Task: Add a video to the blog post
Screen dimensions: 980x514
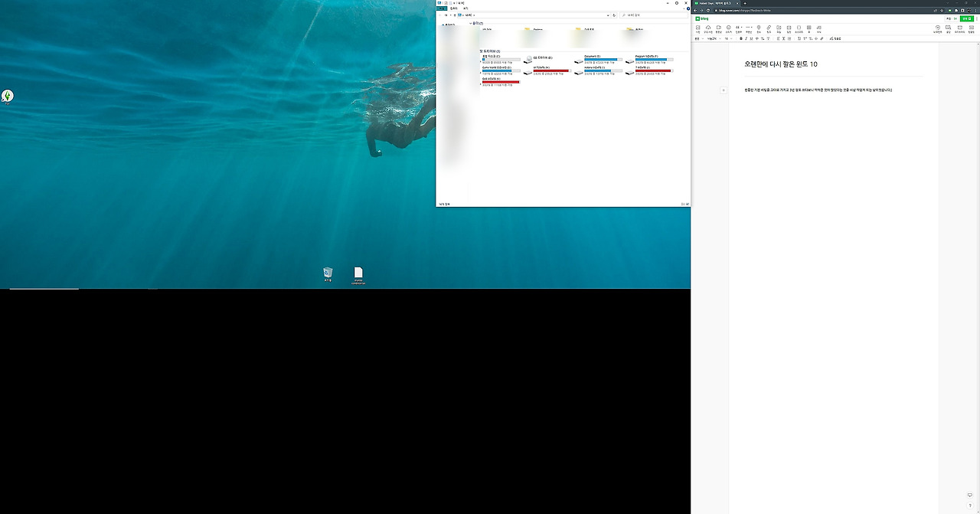Action: pyautogui.click(x=718, y=29)
